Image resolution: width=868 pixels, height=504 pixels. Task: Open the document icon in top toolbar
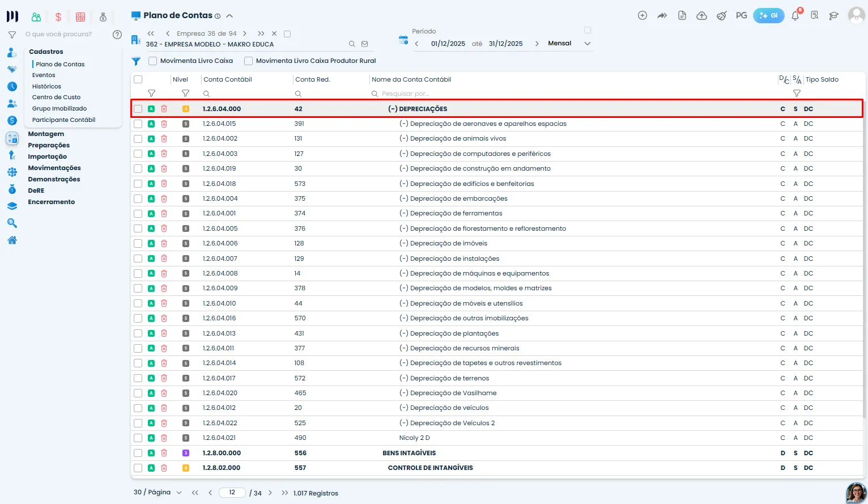pos(682,16)
